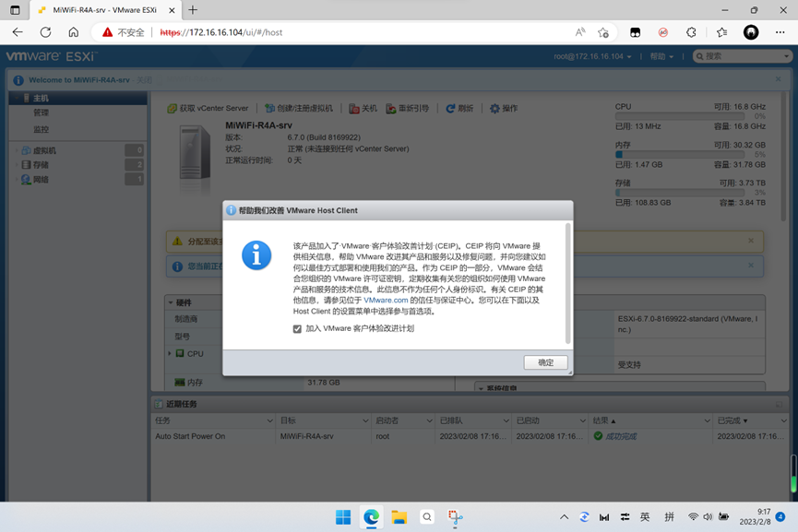The height and width of the screenshot is (532, 798).
Task: Click the VMware ESXi logo
Action: point(52,56)
